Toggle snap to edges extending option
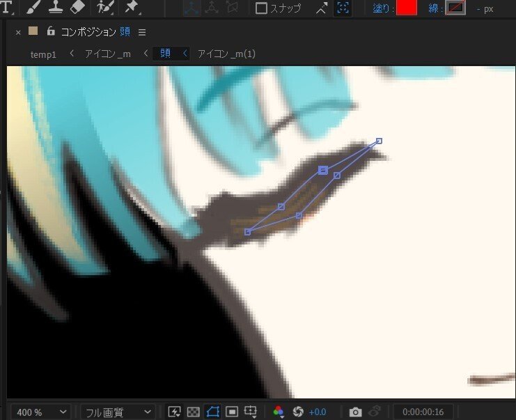The width and height of the screenshot is (516, 420). click(x=322, y=8)
